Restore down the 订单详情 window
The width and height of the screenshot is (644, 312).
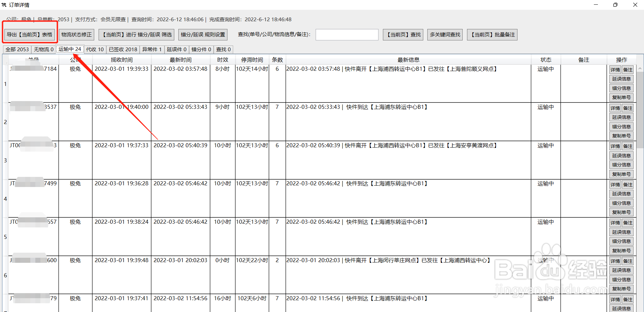tap(615, 5)
